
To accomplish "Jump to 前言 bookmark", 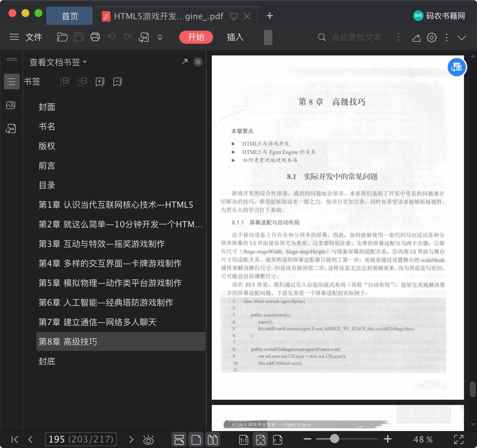I will point(47,166).
